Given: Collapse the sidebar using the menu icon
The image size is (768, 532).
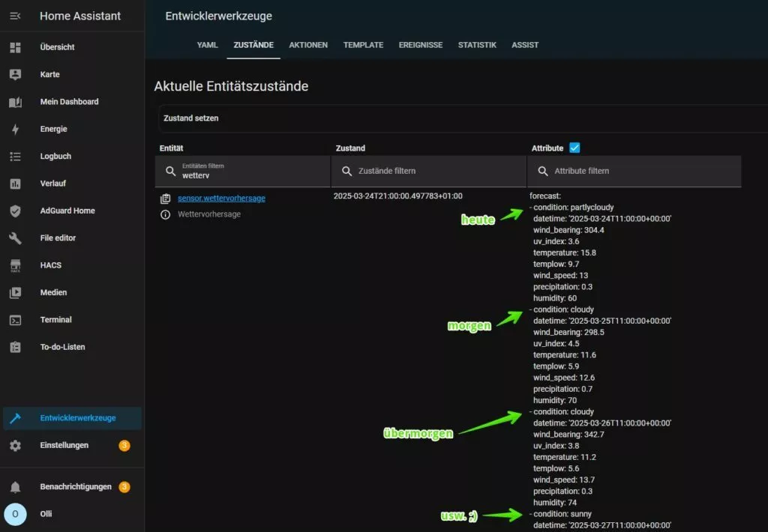Looking at the screenshot, I should coord(15,16).
